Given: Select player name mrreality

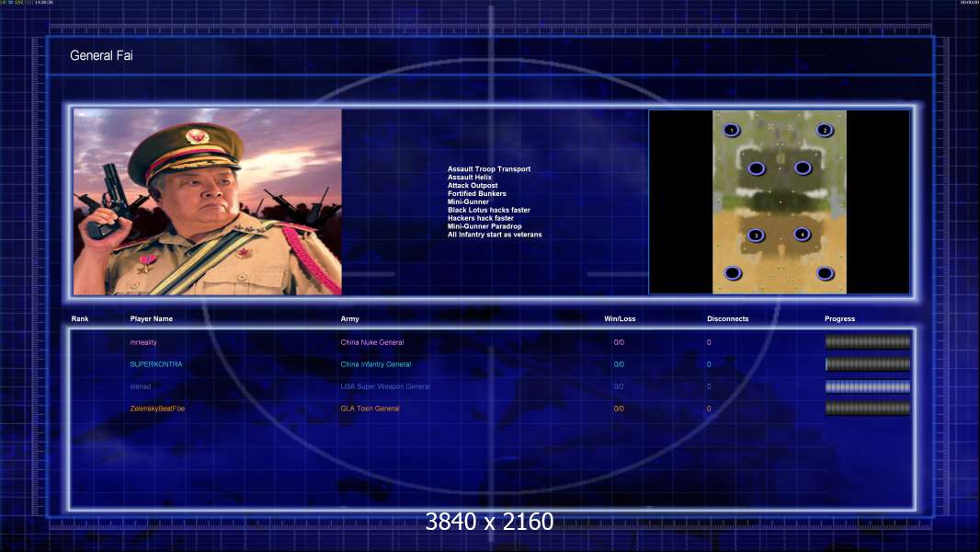Looking at the screenshot, I should point(143,342).
